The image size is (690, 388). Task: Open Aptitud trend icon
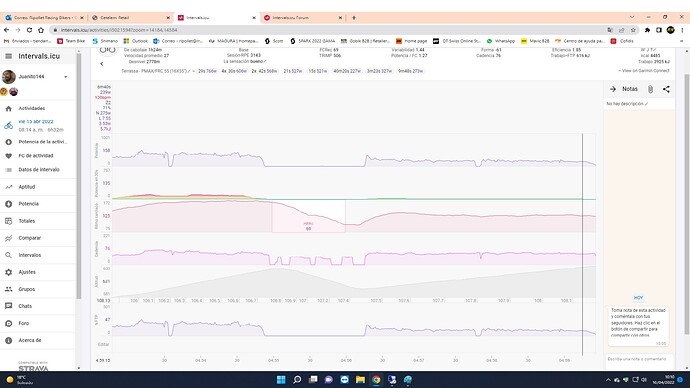pyautogui.click(x=8, y=187)
